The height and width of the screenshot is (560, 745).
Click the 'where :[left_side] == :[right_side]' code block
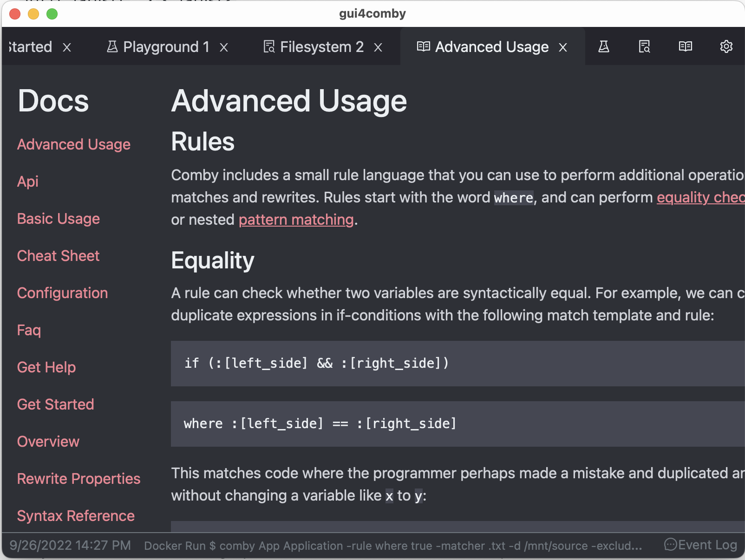tap(458, 424)
